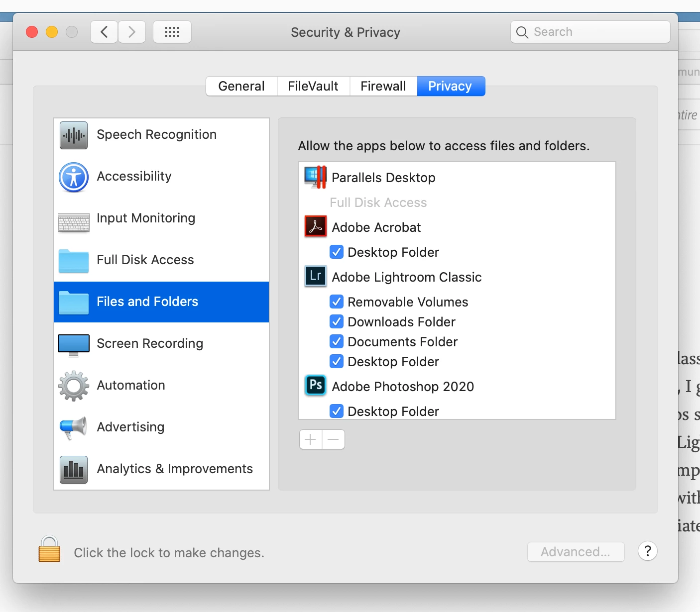This screenshot has height=612, width=700.
Task: Click the Automation gear icon
Action: (x=74, y=386)
